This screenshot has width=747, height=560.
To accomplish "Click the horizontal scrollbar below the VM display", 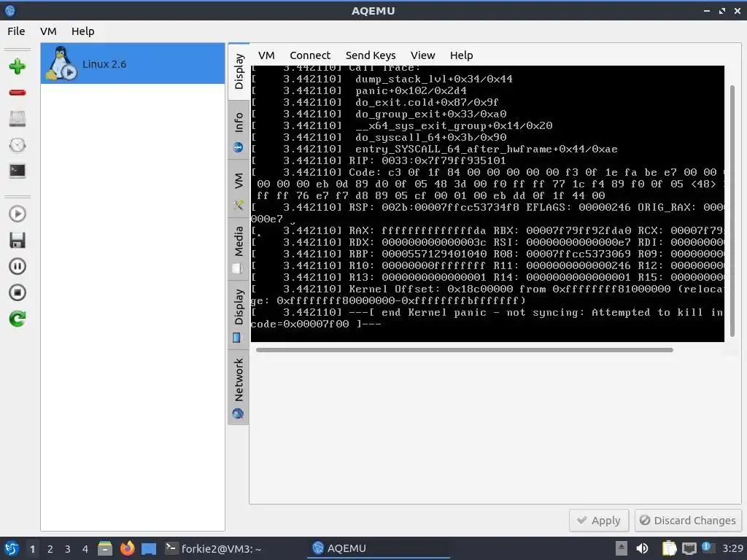I will (x=465, y=350).
